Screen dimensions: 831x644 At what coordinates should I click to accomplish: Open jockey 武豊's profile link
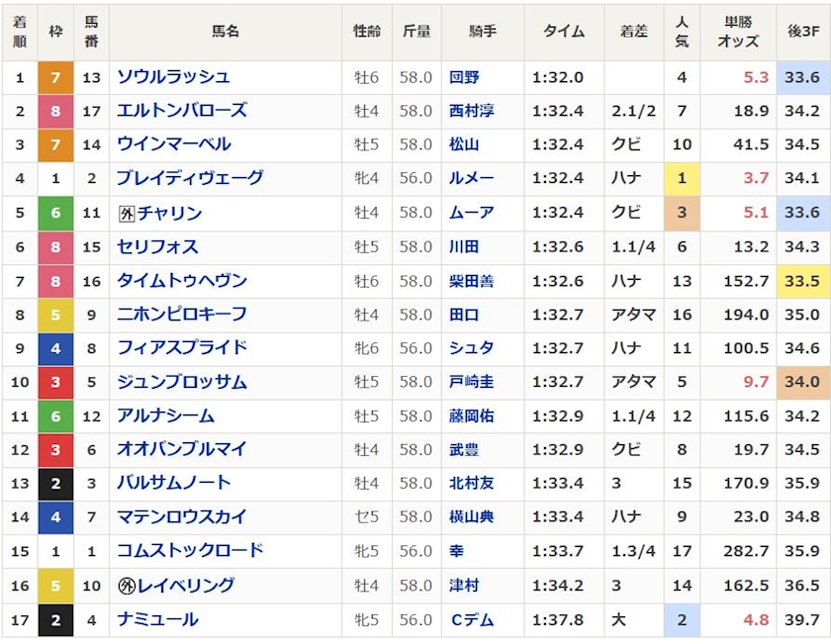pyautogui.click(x=463, y=450)
